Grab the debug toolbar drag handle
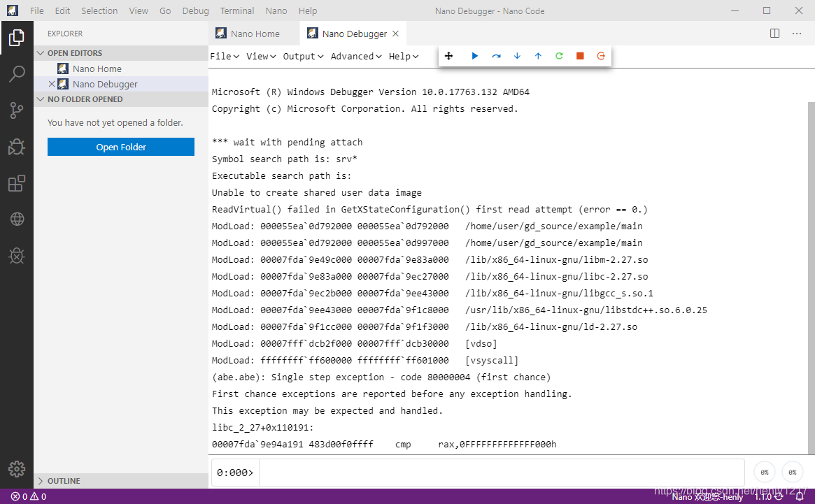This screenshot has height=504, width=815. (448, 56)
